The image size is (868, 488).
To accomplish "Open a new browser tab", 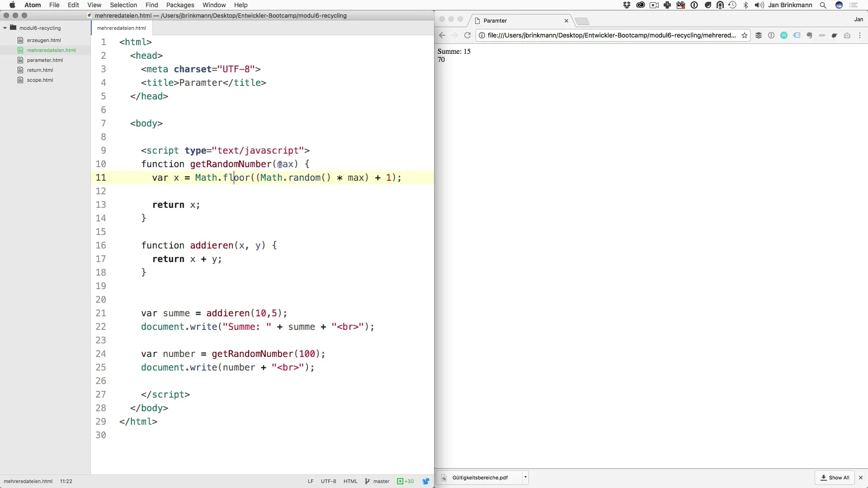I will click(x=582, y=21).
